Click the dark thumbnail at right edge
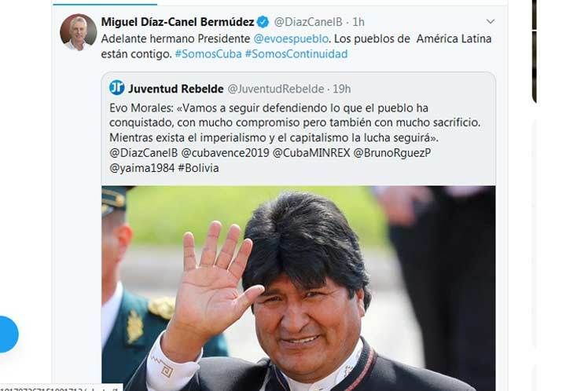This screenshot has width=588, height=391. point(535,51)
